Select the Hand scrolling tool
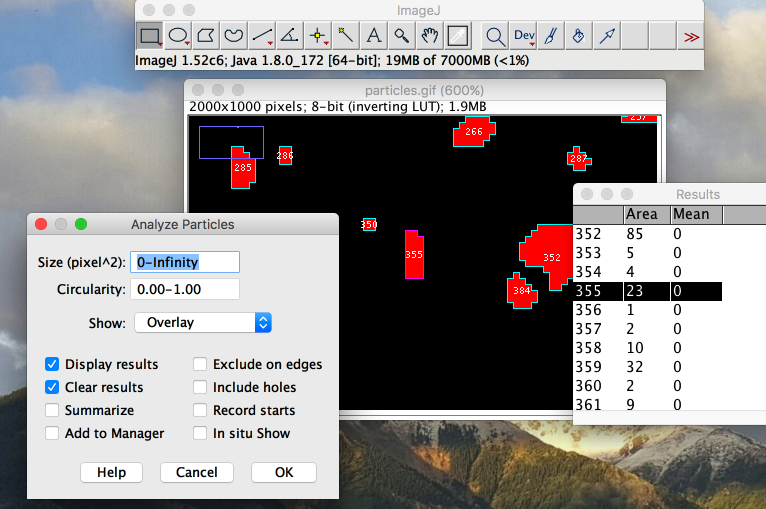 (430, 37)
